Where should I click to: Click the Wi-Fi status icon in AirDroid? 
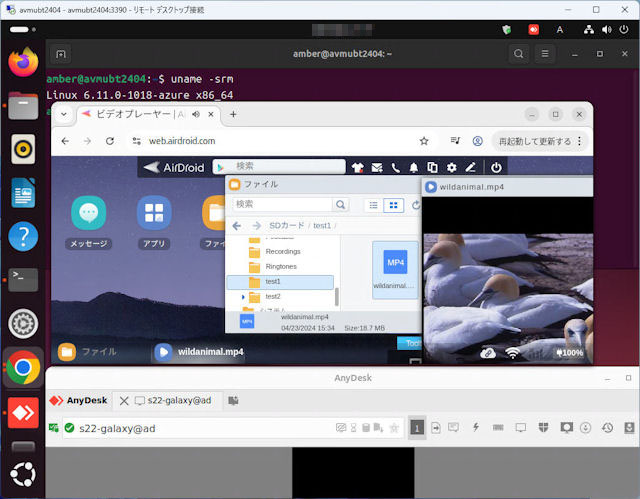512,353
